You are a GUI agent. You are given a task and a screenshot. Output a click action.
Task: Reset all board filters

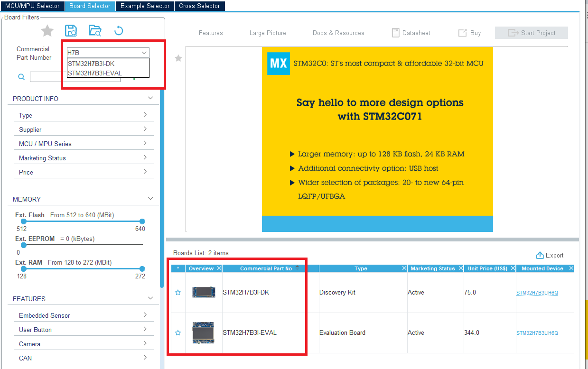[x=118, y=30]
